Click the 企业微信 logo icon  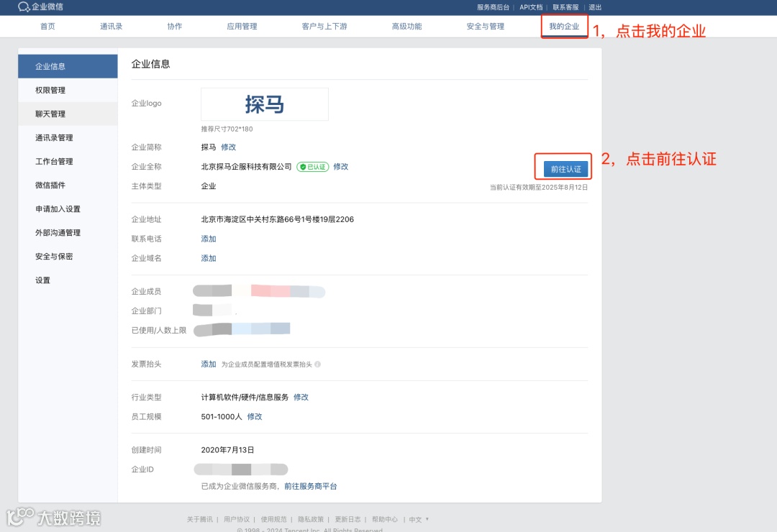24,7
